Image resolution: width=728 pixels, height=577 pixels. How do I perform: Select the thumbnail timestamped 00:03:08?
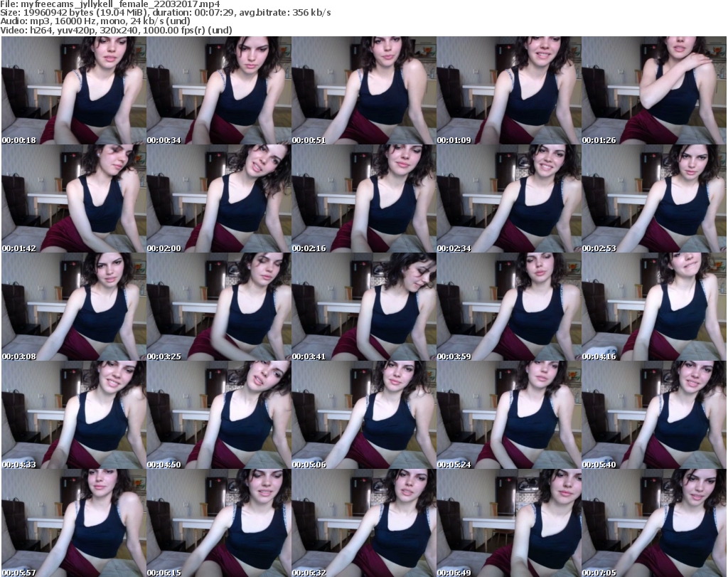[x=74, y=307]
